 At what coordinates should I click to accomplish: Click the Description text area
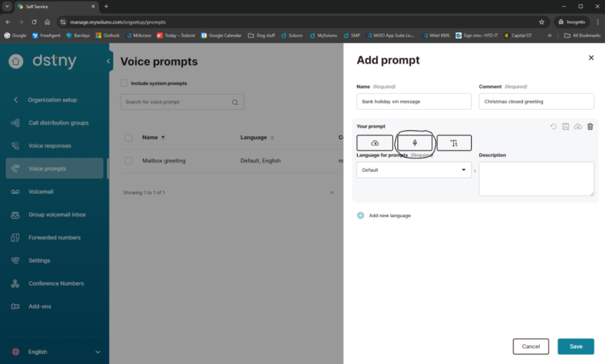pyautogui.click(x=536, y=179)
